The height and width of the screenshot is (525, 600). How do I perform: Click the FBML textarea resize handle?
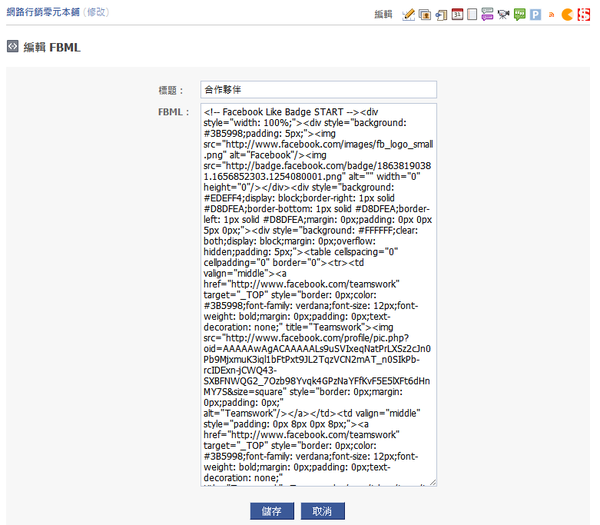pyautogui.click(x=432, y=482)
